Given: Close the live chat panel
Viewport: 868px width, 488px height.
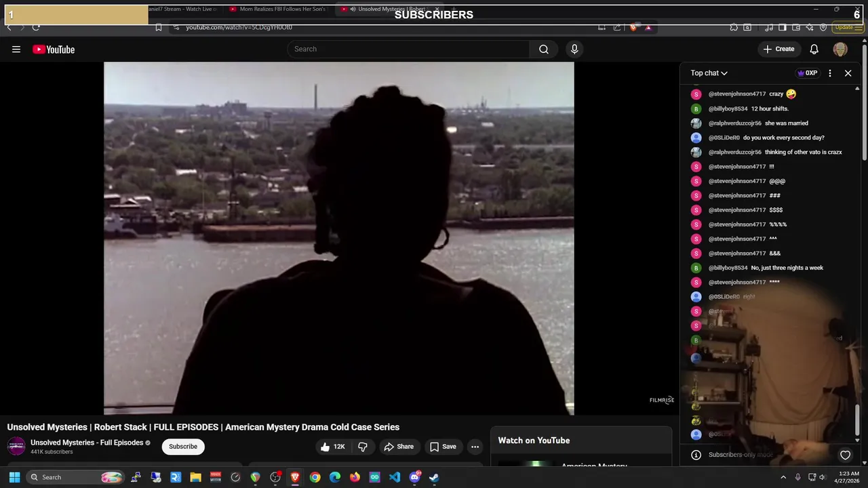Looking at the screenshot, I should 848,73.
